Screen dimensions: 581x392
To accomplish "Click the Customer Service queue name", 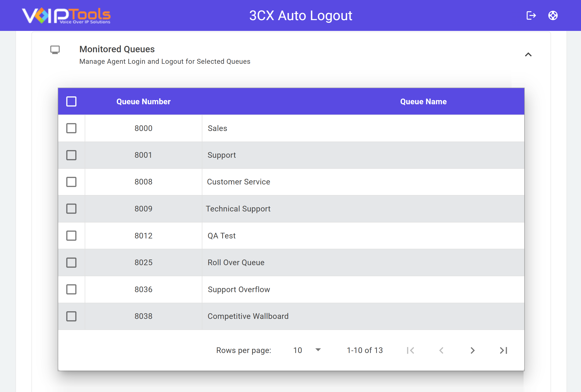I will pyautogui.click(x=238, y=182).
